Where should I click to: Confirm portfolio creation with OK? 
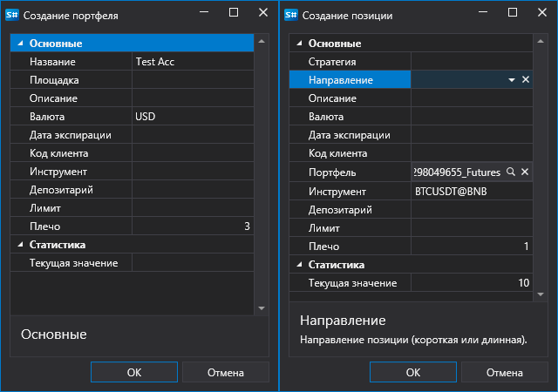pos(134,372)
